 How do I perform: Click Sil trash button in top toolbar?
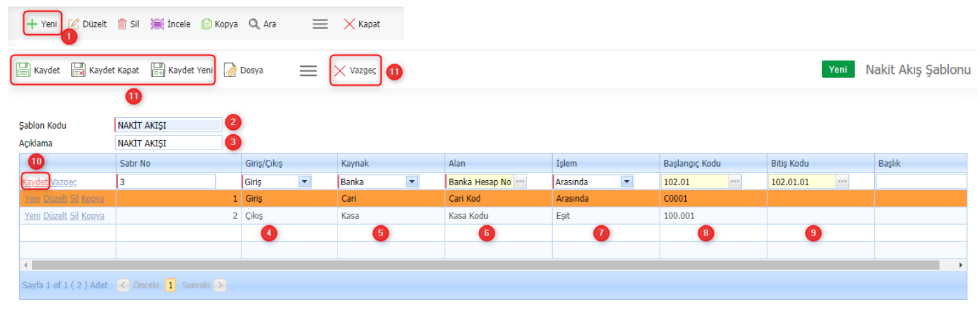click(x=128, y=24)
